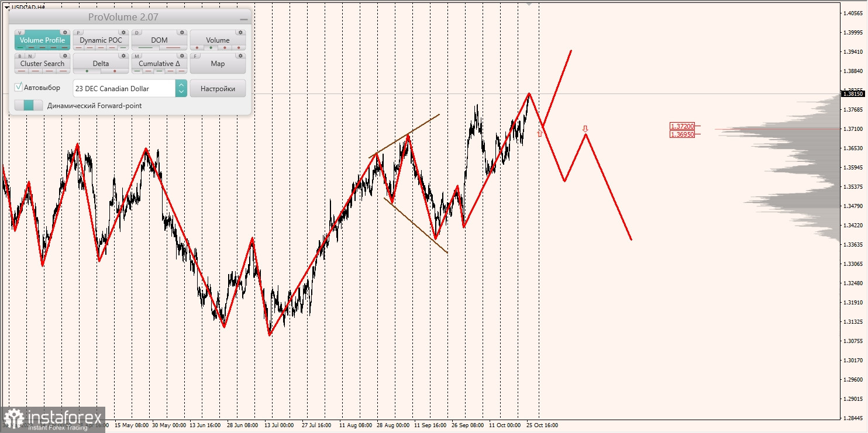Screen dimensions: 868x433
Task: Select green line segment under DOM
Action: coord(145,47)
